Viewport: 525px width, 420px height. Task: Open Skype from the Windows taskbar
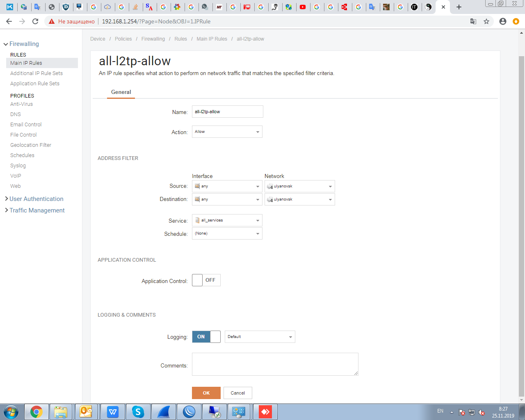(x=138, y=412)
